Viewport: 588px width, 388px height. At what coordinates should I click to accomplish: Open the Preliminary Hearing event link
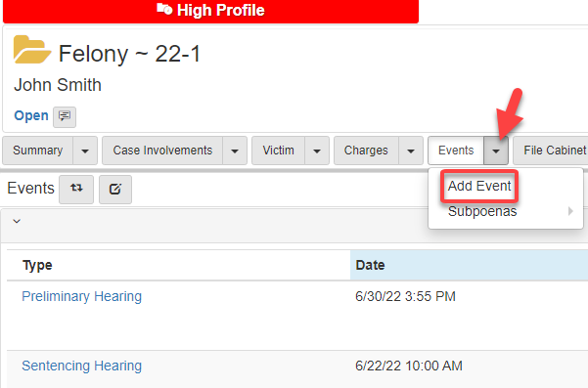click(x=82, y=296)
